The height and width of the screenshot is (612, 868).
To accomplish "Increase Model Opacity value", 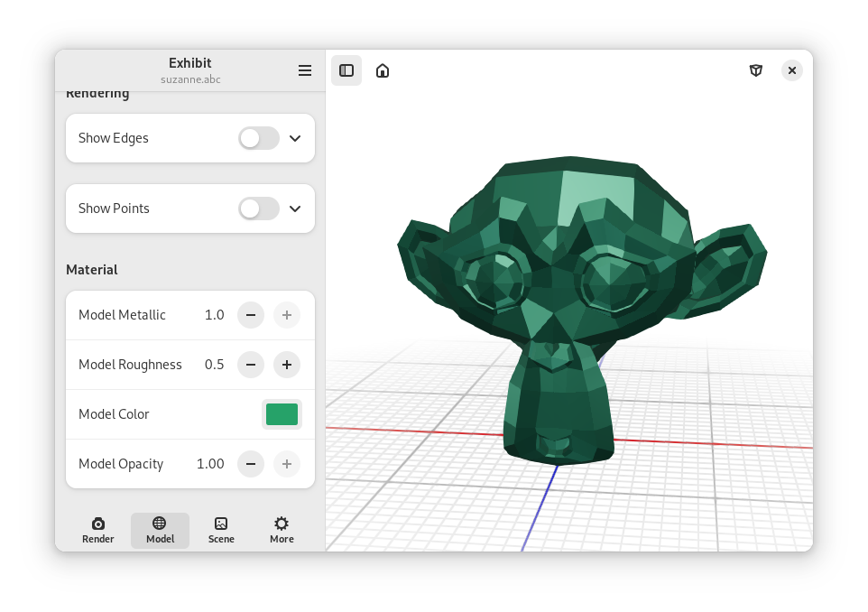I will tap(287, 464).
